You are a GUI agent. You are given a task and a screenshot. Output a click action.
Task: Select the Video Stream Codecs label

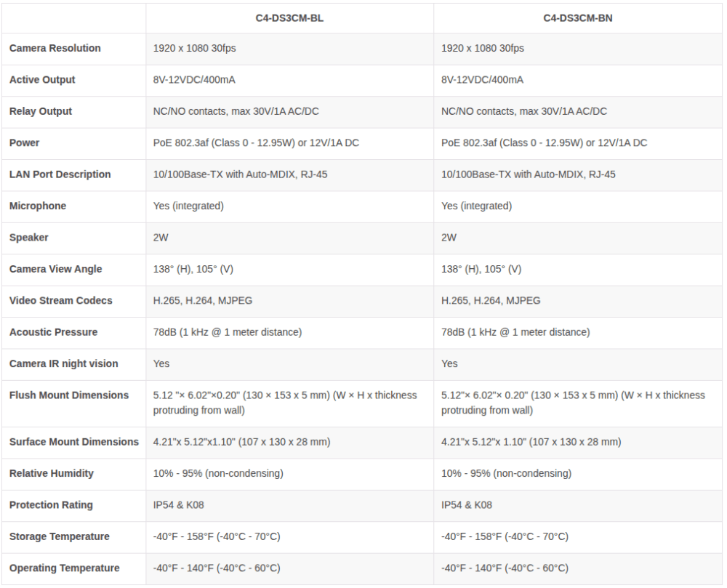tap(61, 300)
